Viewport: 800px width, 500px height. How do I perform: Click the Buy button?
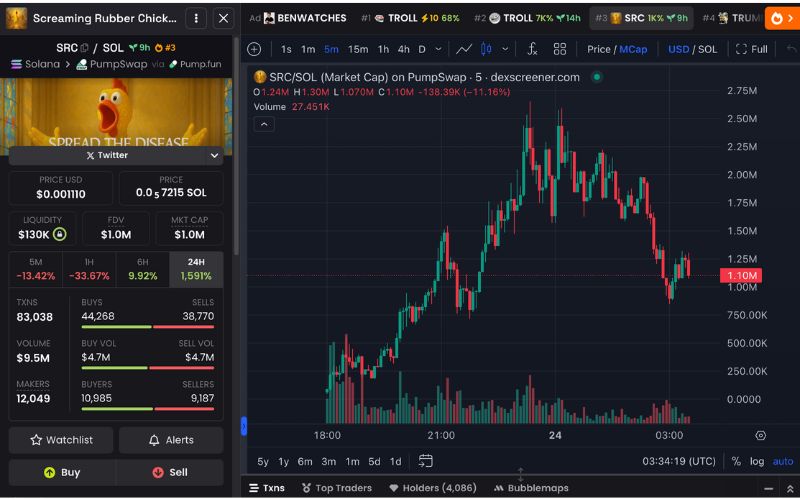[62, 472]
